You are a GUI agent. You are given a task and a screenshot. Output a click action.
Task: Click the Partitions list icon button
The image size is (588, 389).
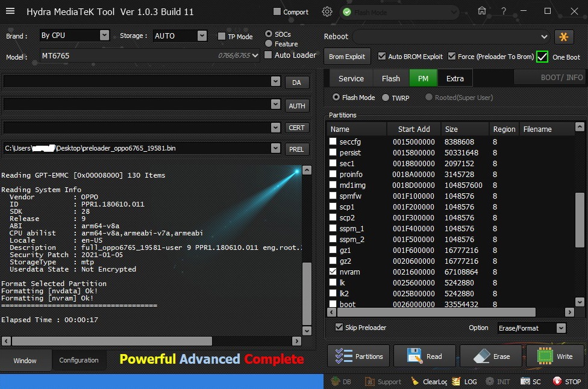click(359, 356)
